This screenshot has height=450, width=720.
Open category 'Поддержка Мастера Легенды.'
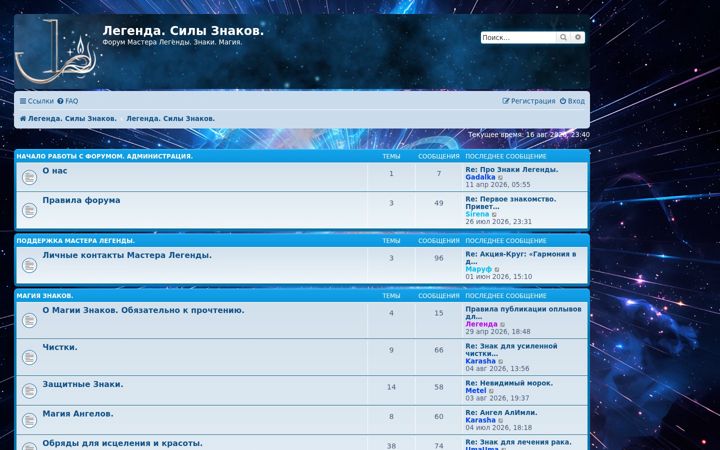[76, 241]
